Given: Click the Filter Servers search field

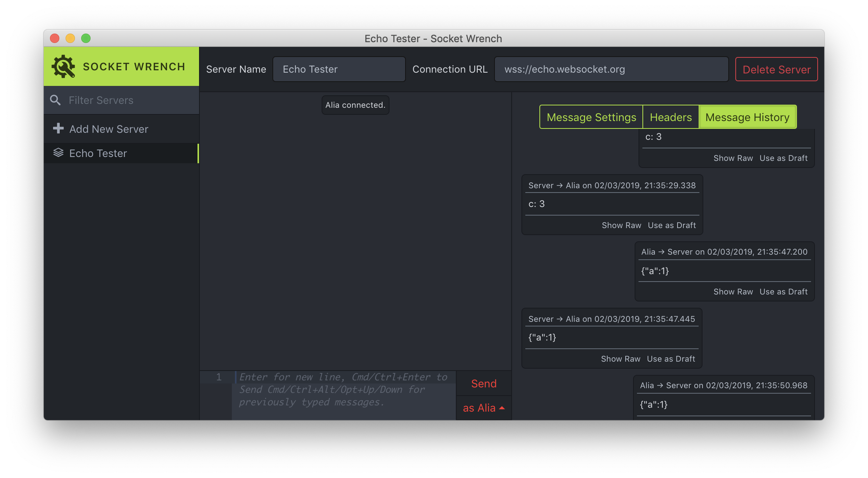Looking at the screenshot, I should 129,100.
